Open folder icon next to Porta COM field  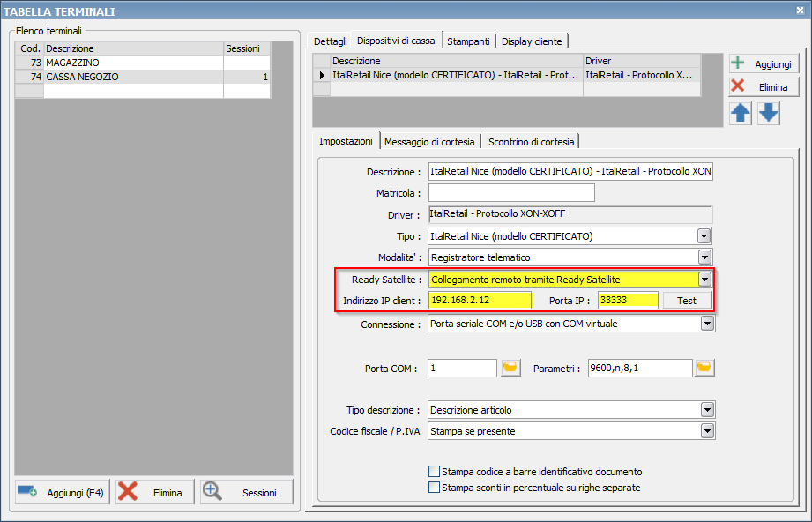[510, 368]
